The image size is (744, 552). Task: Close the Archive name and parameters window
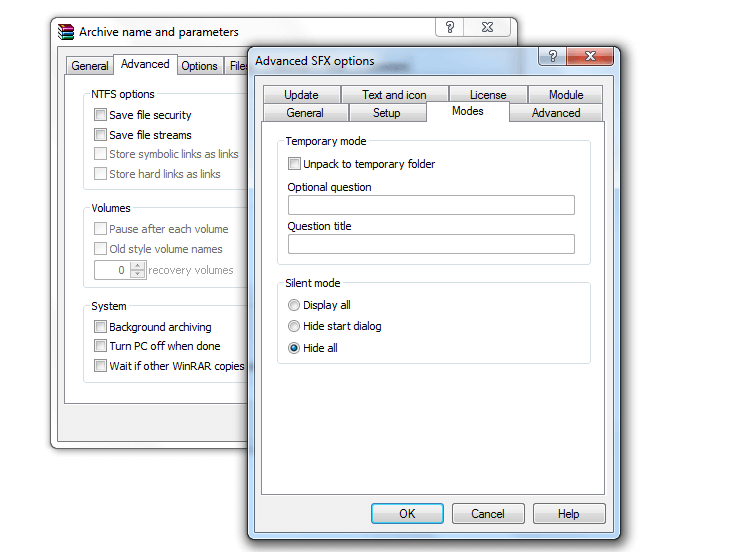[x=487, y=28]
